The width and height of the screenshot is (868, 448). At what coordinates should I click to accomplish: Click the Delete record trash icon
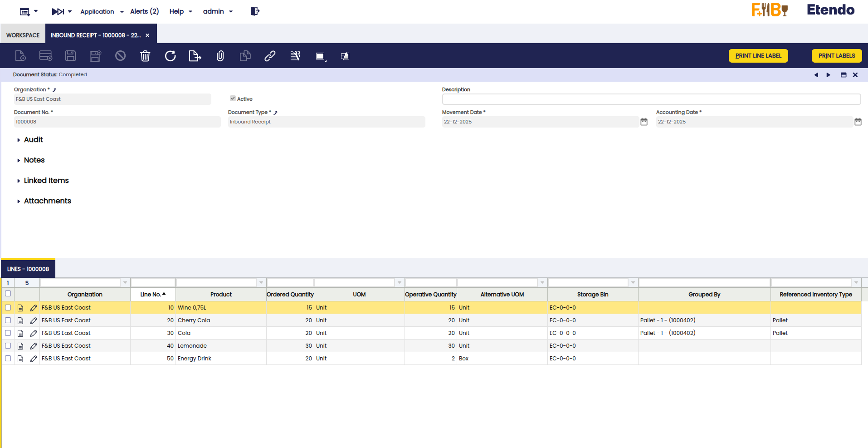point(145,56)
